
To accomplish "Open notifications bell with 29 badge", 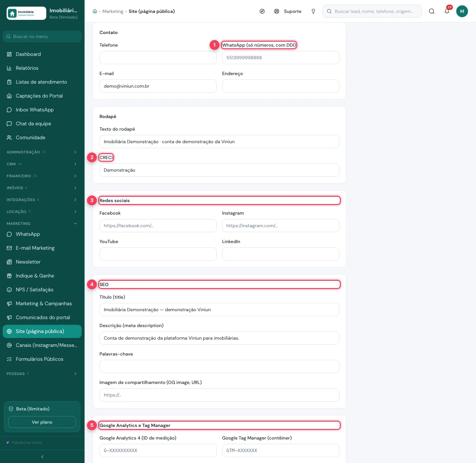I will [x=447, y=11].
